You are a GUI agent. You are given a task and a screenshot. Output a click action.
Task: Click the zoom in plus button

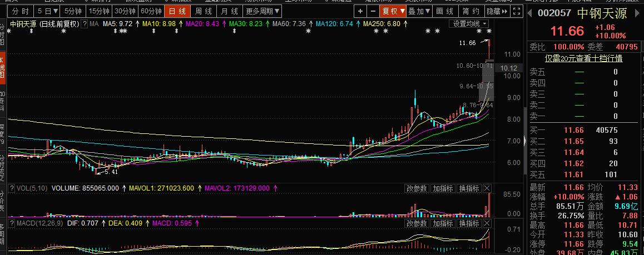coord(360,11)
